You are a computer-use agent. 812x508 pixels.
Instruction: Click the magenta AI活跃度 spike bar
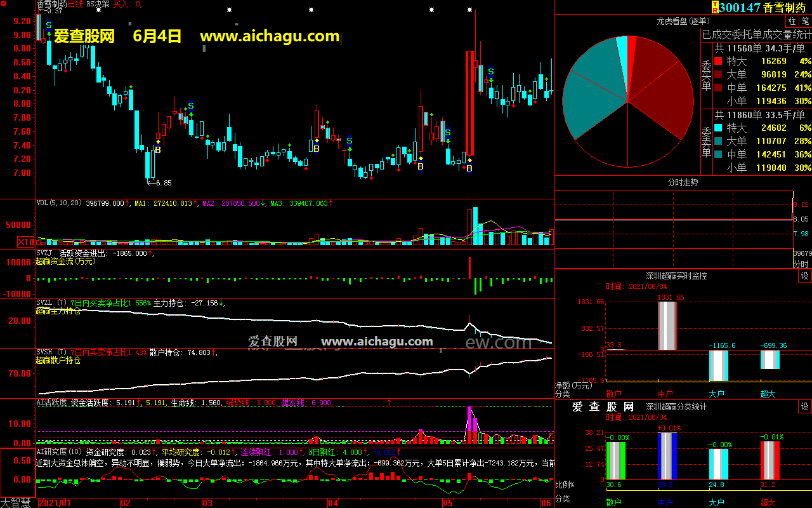469,419
